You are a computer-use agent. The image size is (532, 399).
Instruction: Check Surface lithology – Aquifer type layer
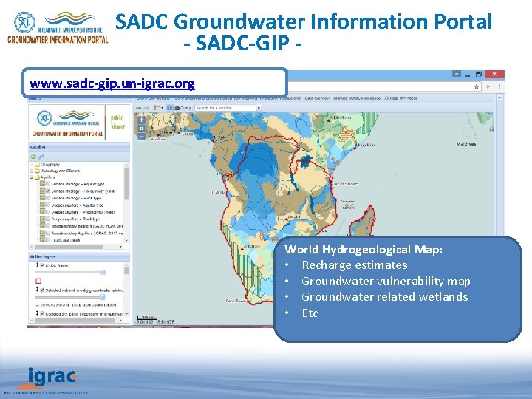[48, 184]
